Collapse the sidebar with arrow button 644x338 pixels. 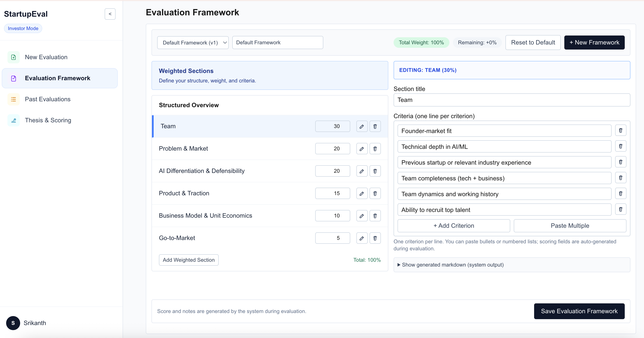click(x=110, y=14)
